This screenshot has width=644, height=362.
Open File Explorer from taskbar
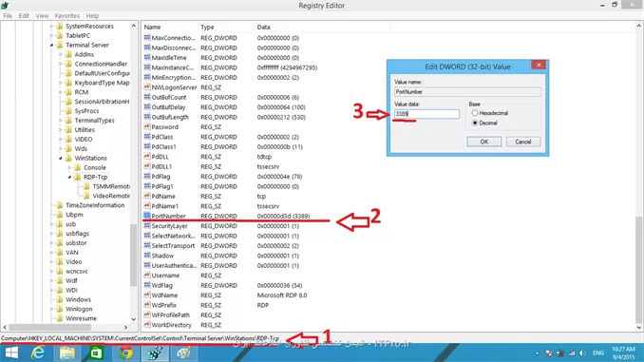point(67,352)
